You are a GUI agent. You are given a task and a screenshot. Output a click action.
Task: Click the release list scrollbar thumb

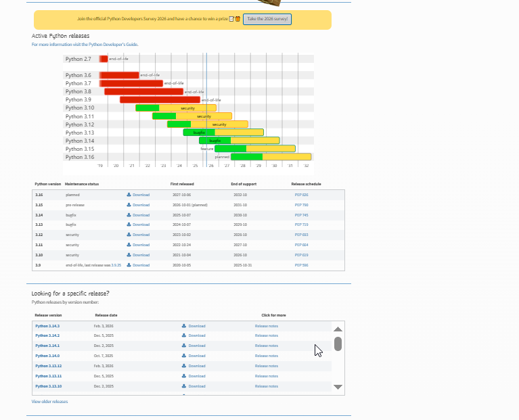tap(338, 344)
